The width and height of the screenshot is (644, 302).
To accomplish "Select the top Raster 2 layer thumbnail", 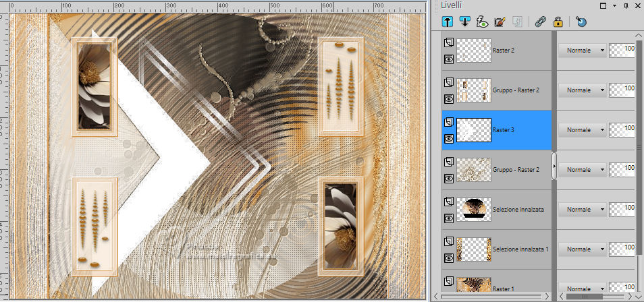I will [474, 51].
